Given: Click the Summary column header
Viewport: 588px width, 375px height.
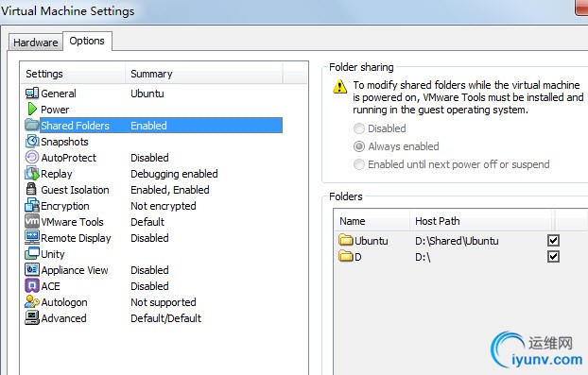Looking at the screenshot, I should [x=203, y=74].
